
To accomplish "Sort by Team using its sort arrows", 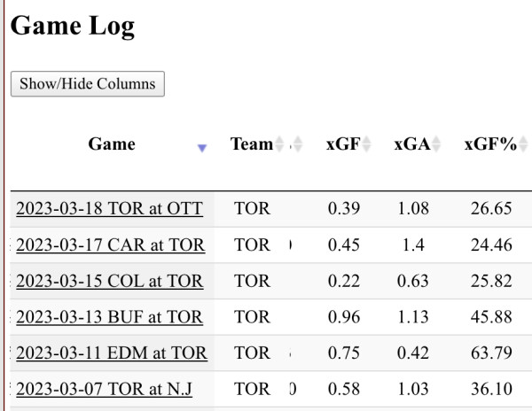I will click(280, 144).
